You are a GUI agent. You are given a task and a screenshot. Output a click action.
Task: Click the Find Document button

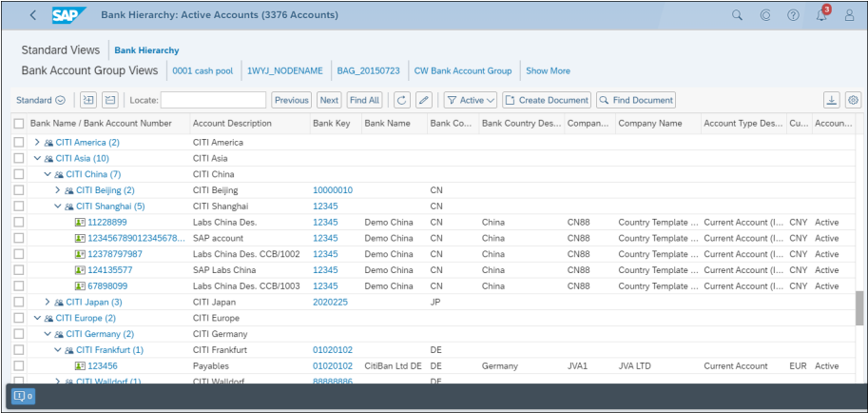pyautogui.click(x=636, y=100)
